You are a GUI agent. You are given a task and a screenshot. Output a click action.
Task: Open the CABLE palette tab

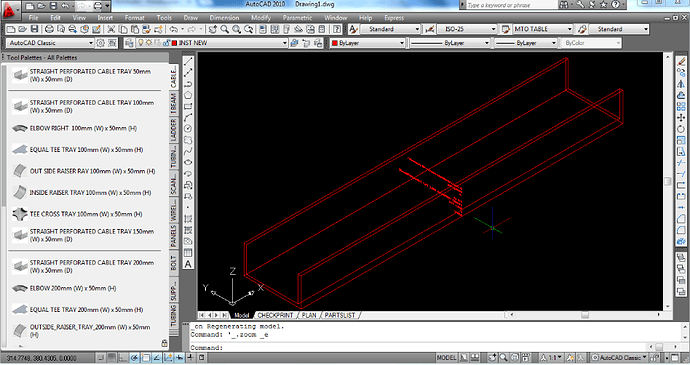pos(173,77)
